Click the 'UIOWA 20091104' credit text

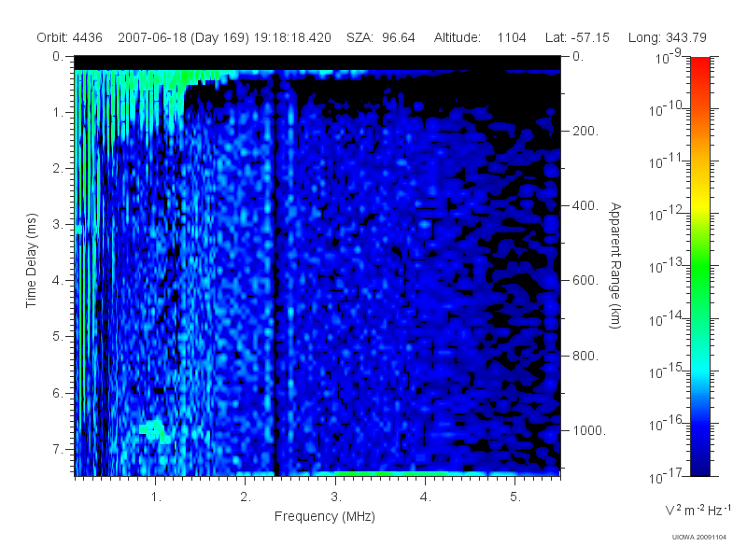point(698,538)
